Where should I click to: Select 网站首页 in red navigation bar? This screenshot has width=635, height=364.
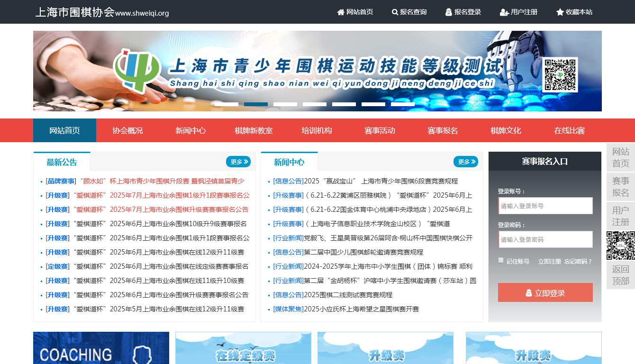[64, 130]
